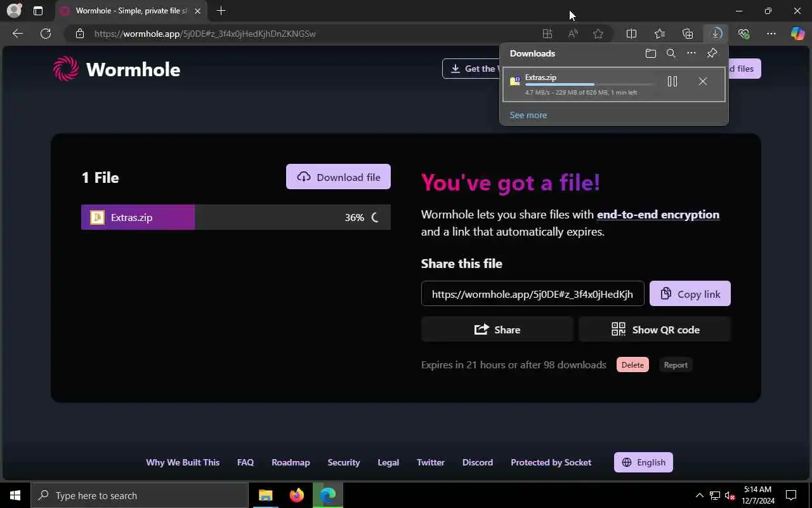Open the Twitter footer link

click(431, 462)
